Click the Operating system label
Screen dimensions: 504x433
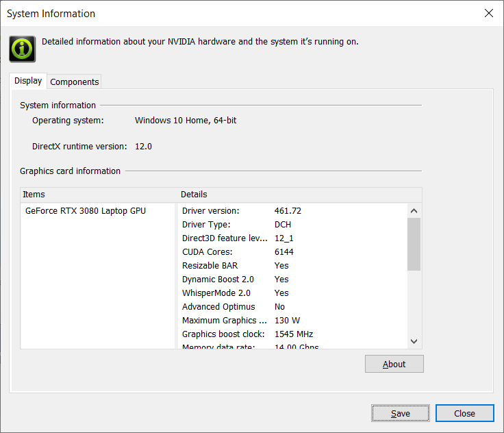68,121
